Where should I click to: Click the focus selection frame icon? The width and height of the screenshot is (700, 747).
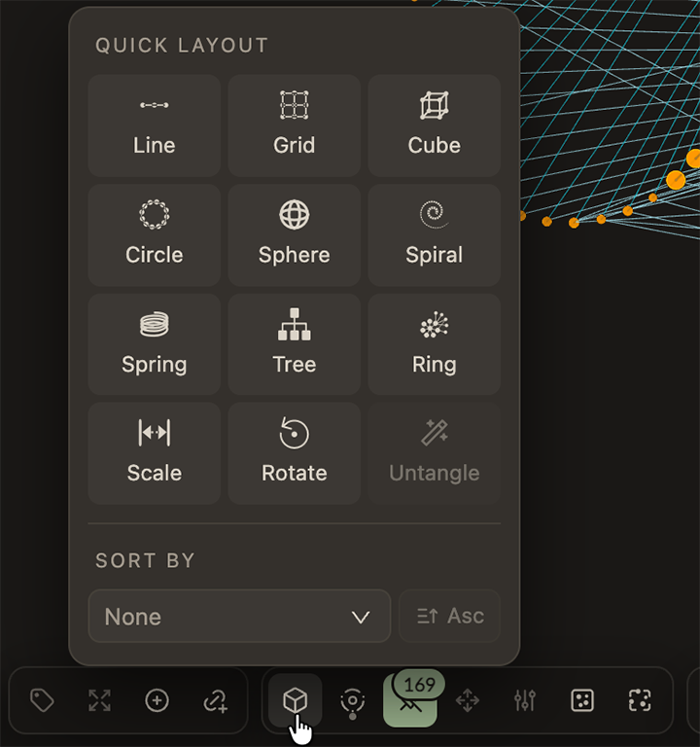(640, 700)
